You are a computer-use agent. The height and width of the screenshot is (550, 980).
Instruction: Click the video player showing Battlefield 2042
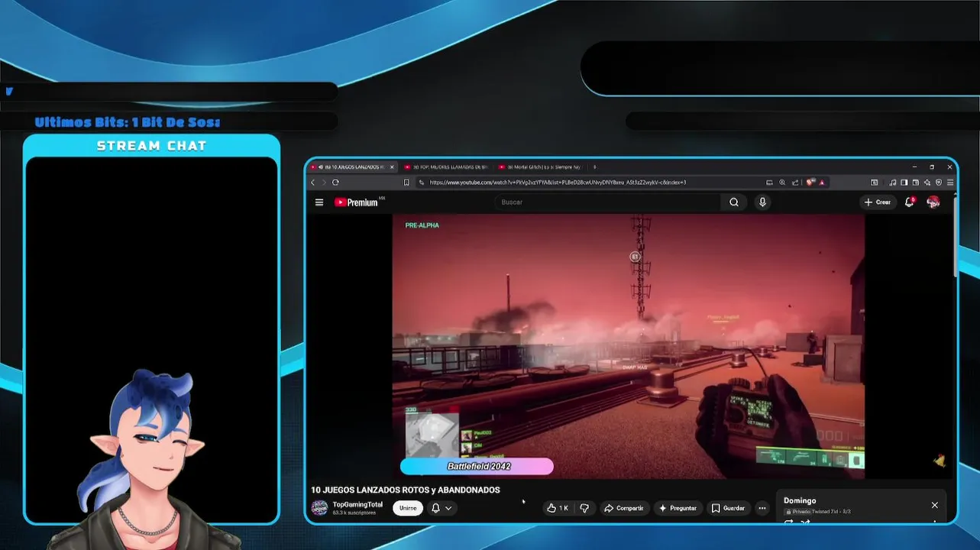point(629,346)
